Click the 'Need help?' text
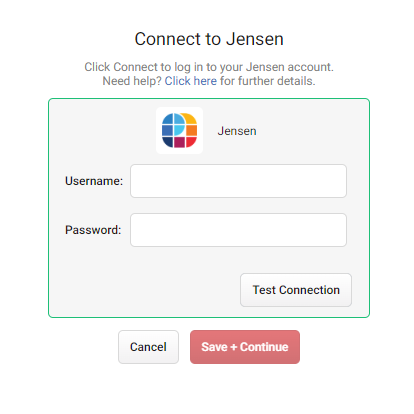The image size is (414, 414). click(x=132, y=81)
